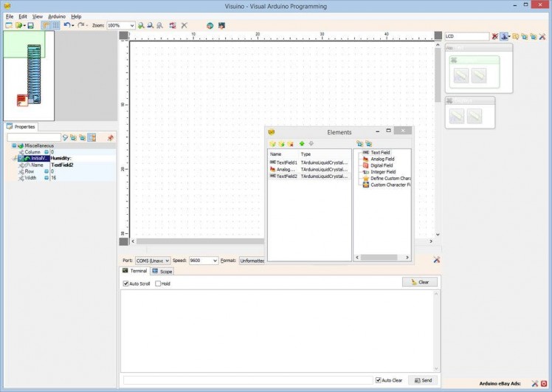Toggle the Auto Scroll checkbox
The image size is (552, 392).
coord(126,283)
